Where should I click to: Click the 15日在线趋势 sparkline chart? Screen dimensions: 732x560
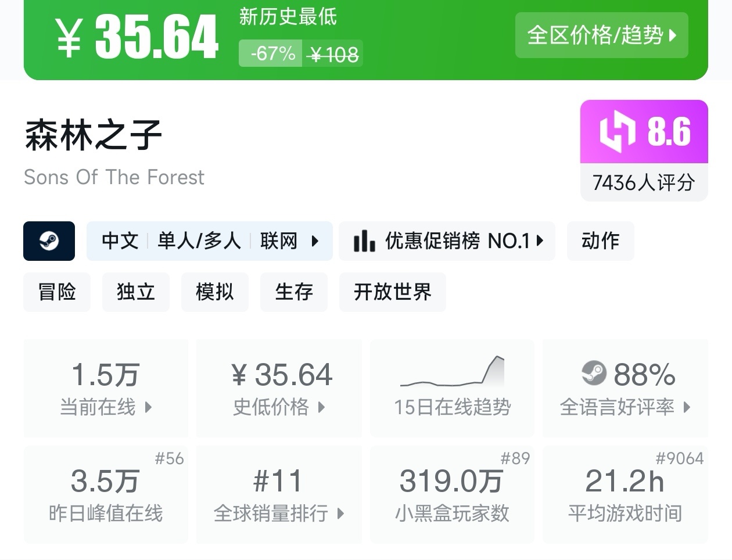[x=452, y=372]
